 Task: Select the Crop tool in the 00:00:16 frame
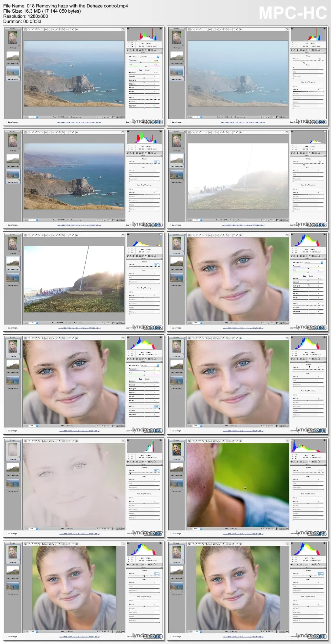(43, 29)
